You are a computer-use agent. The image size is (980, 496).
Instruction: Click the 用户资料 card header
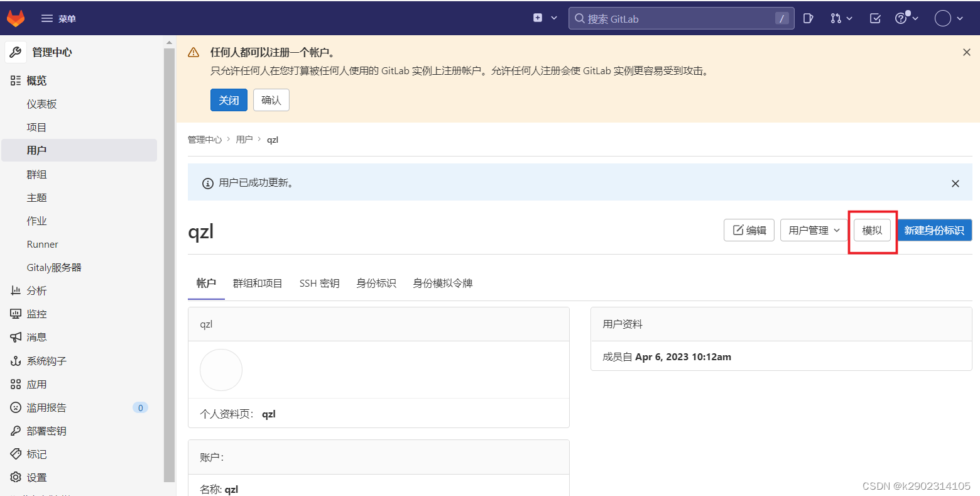pyautogui.click(x=781, y=324)
